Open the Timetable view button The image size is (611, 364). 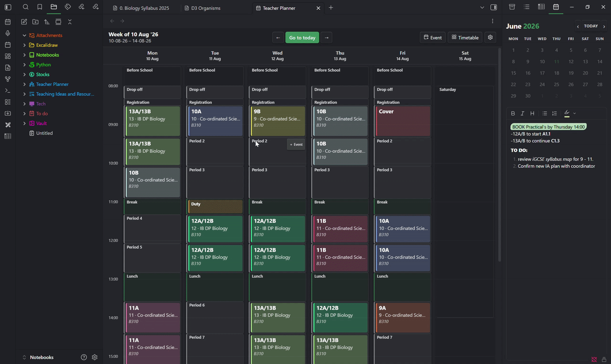click(465, 37)
